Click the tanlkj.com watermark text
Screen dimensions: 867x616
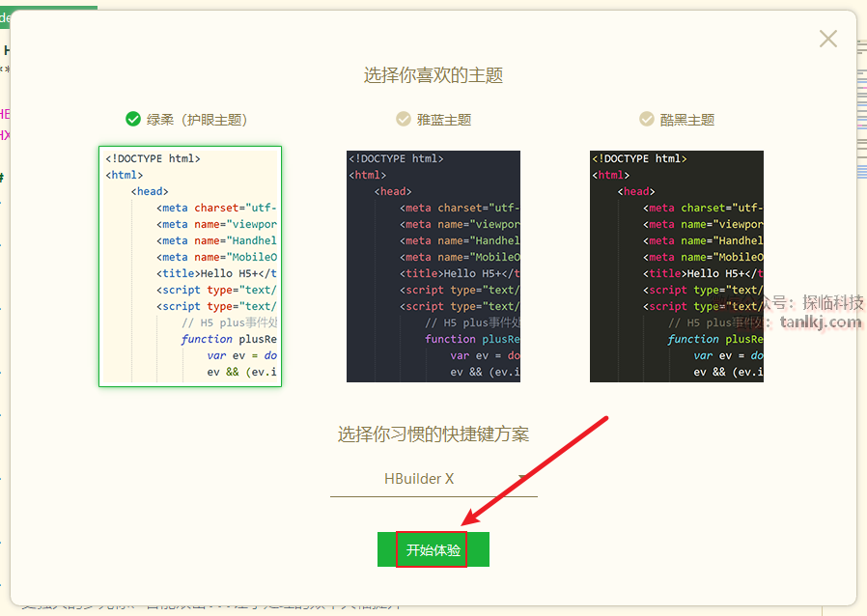click(820, 322)
